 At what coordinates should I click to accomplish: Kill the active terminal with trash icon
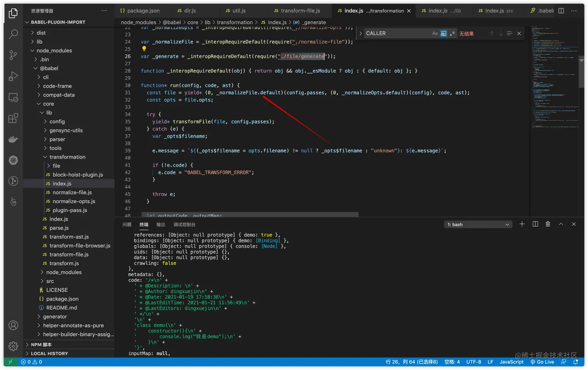click(548, 224)
